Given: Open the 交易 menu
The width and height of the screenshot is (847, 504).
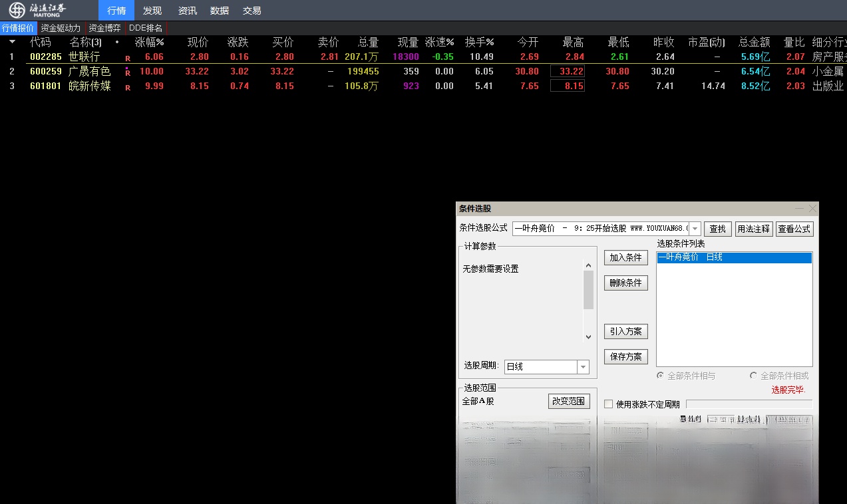Looking at the screenshot, I should [252, 10].
